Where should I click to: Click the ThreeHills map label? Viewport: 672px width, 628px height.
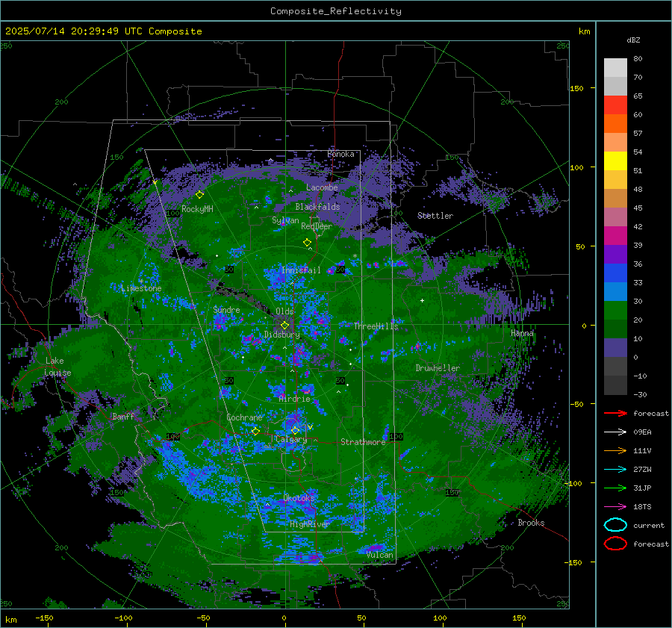point(376,326)
